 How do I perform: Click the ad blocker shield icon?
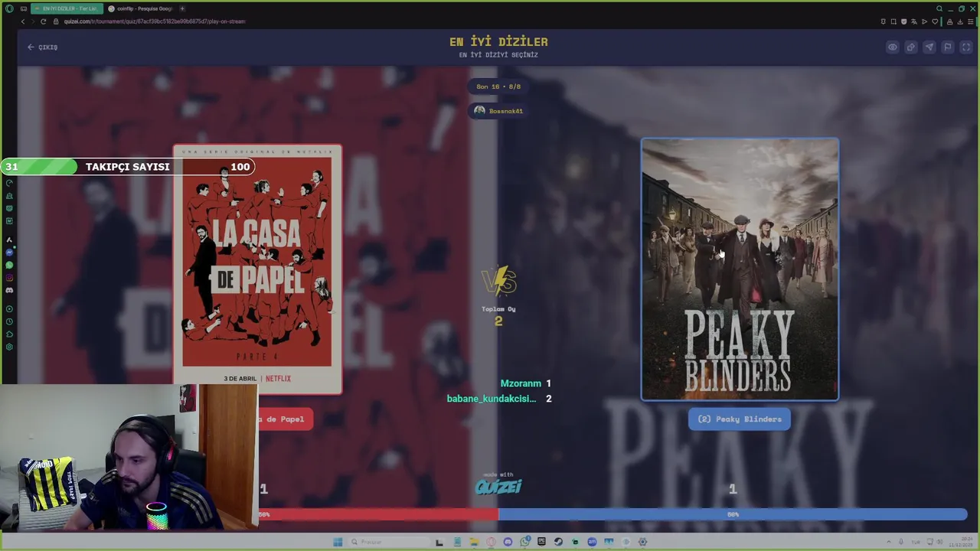click(x=904, y=21)
